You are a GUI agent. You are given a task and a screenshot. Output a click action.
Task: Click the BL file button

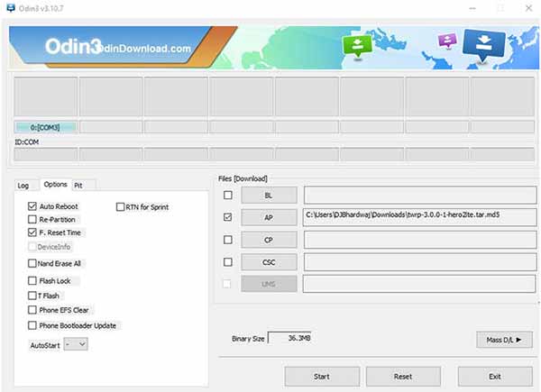(x=269, y=196)
